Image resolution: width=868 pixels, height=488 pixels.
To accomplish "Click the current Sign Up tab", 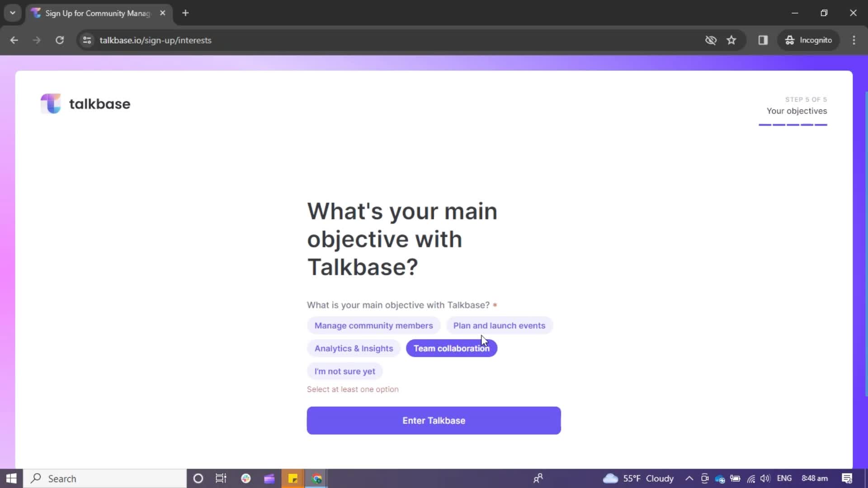I will pos(99,13).
